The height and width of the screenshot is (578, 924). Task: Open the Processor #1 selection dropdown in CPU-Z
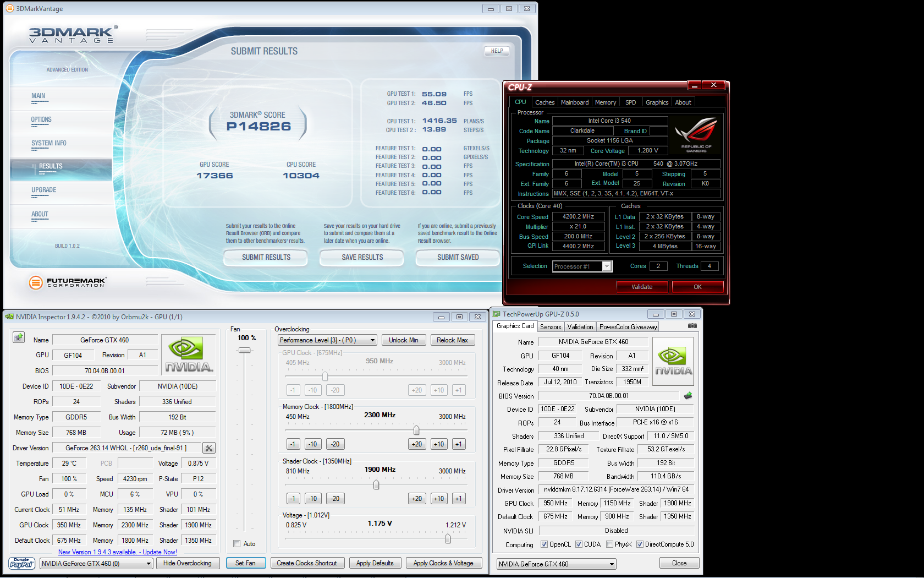point(582,266)
